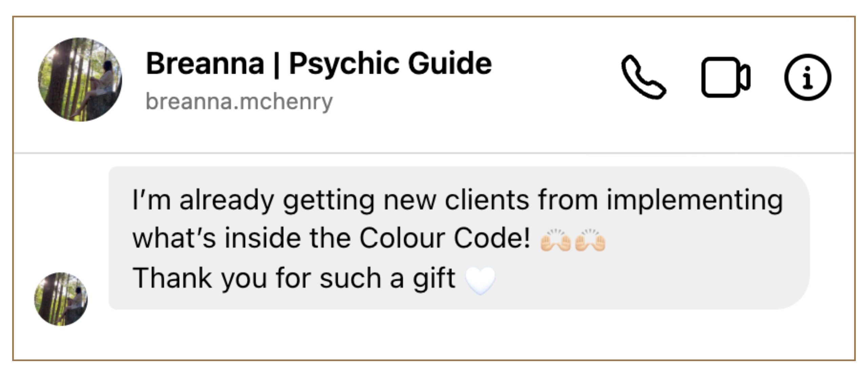Click the "what's inside" text in the message
Screen dimensions: 868x376
pos(216,237)
